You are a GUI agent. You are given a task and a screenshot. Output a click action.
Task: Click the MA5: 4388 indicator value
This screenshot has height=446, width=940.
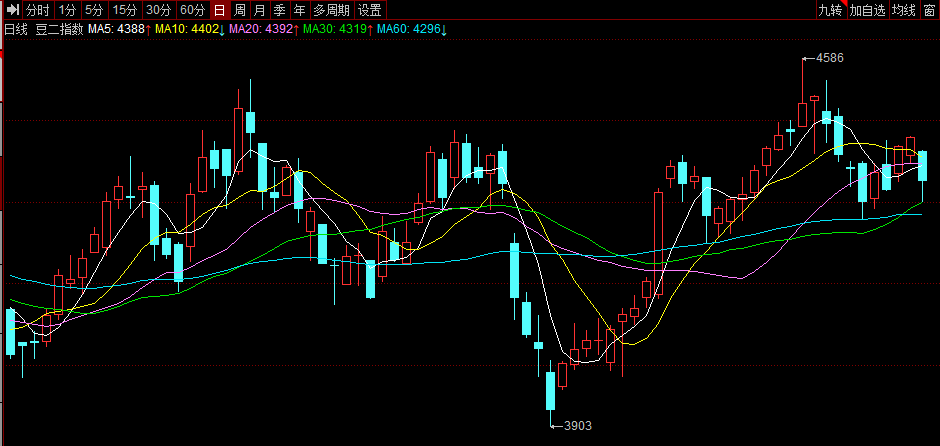pos(120,29)
